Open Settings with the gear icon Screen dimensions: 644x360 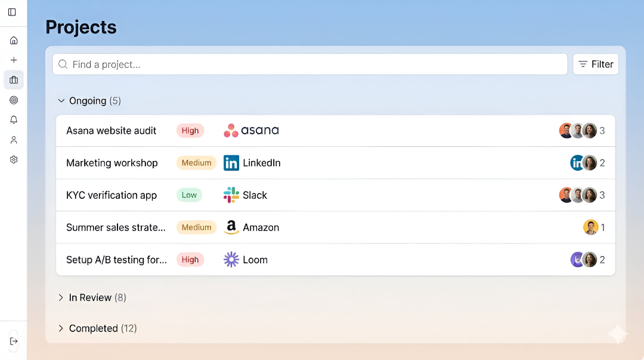[13, 159]
